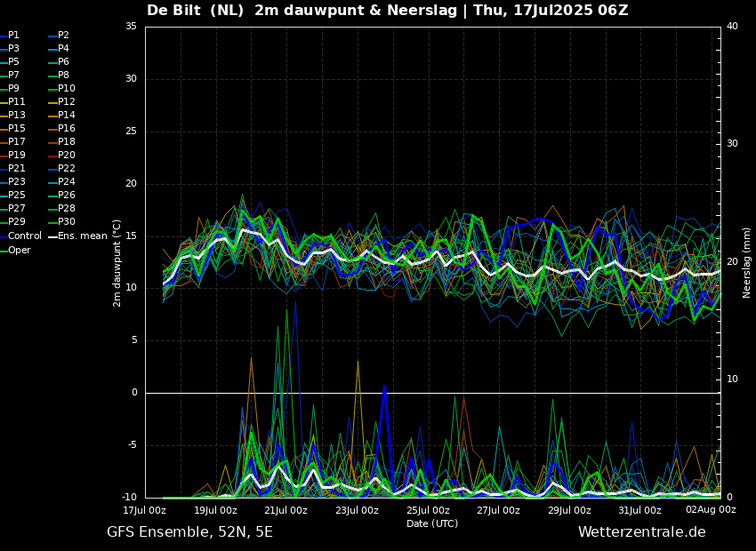Select the 02Aug 00z date tick

coord(711,510)
